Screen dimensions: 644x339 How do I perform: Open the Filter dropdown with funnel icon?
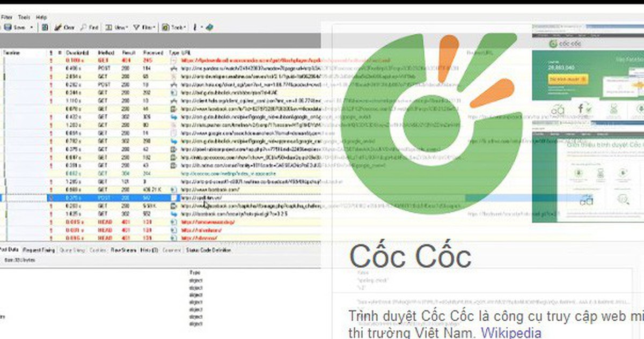[144, 27]
